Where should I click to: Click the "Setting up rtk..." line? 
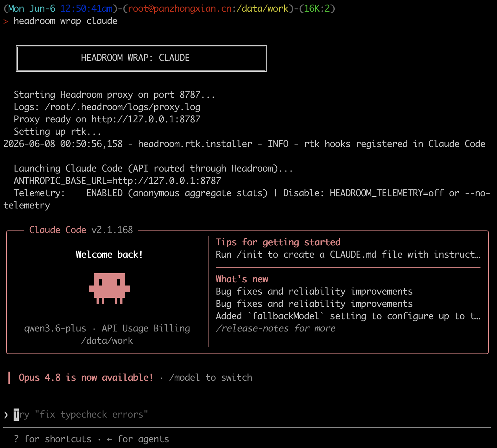[x=57, y=131]
